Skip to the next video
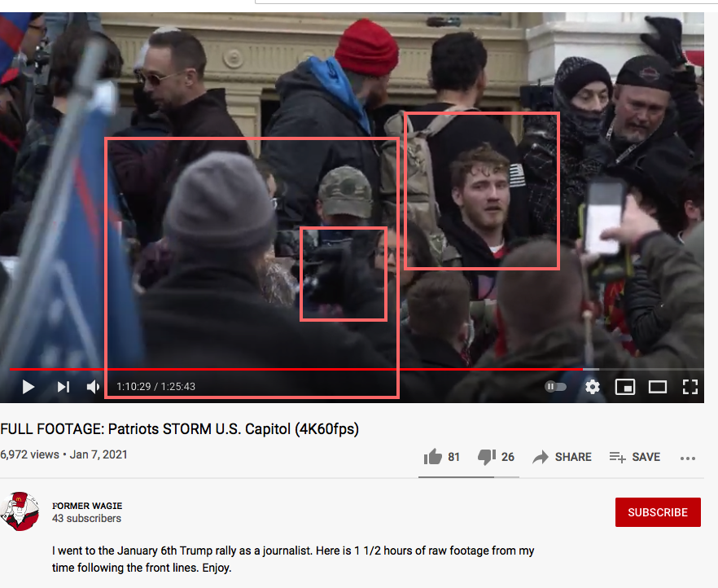This screenshot has width=718, height=588. (x=63, y=387)
